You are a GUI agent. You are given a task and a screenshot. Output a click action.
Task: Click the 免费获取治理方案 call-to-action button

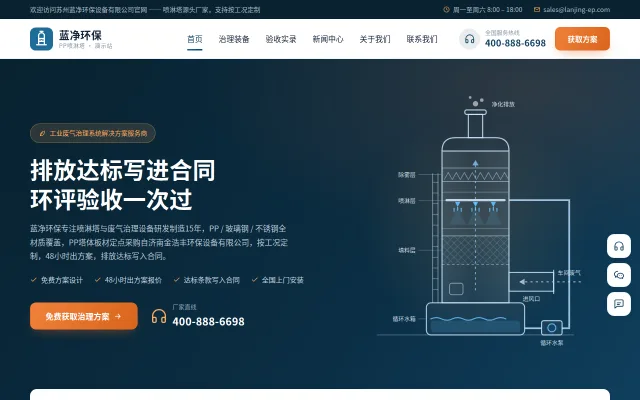pos(84,316)
